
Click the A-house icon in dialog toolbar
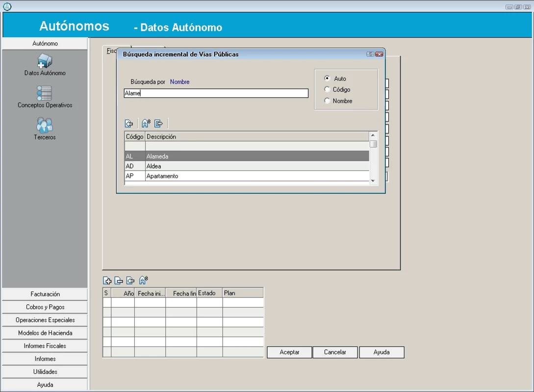pyautogui.click(x=146, y=123)
